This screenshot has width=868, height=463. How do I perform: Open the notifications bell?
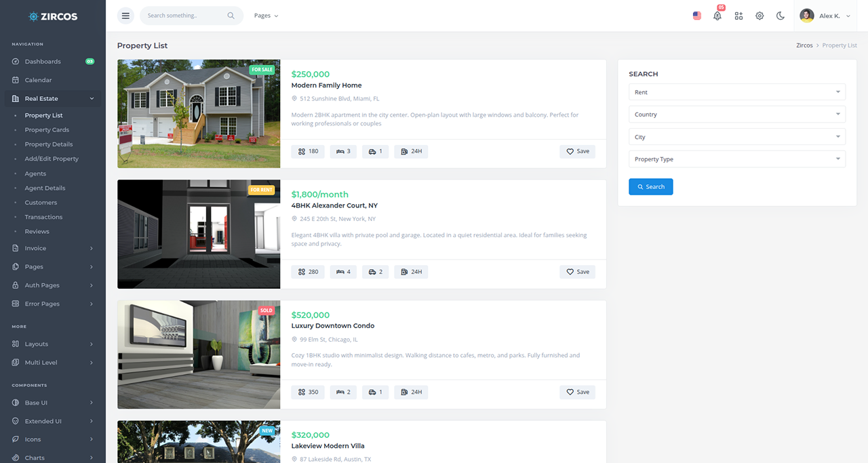coord(717,16)
